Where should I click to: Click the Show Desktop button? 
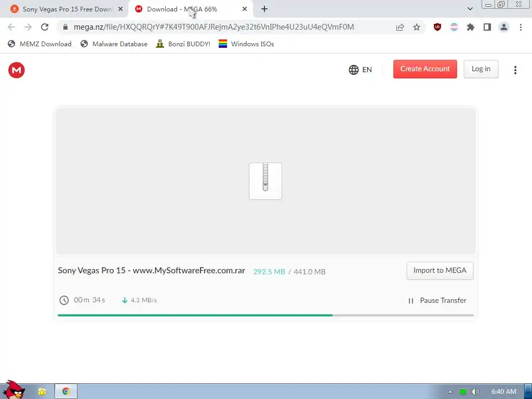pos(528,392)
